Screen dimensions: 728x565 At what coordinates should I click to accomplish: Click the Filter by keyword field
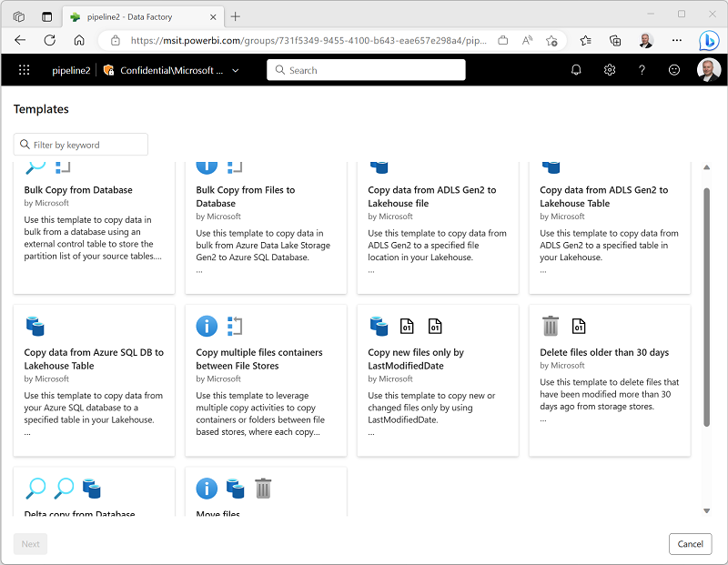coord(81,145)
